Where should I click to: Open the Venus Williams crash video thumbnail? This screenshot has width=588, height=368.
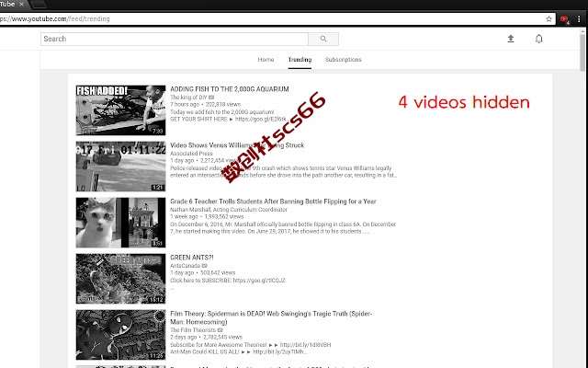(x=120, y=167)
